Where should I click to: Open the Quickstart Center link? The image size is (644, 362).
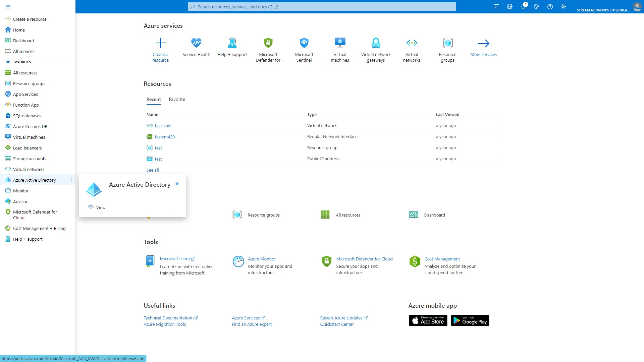[337, 324]
